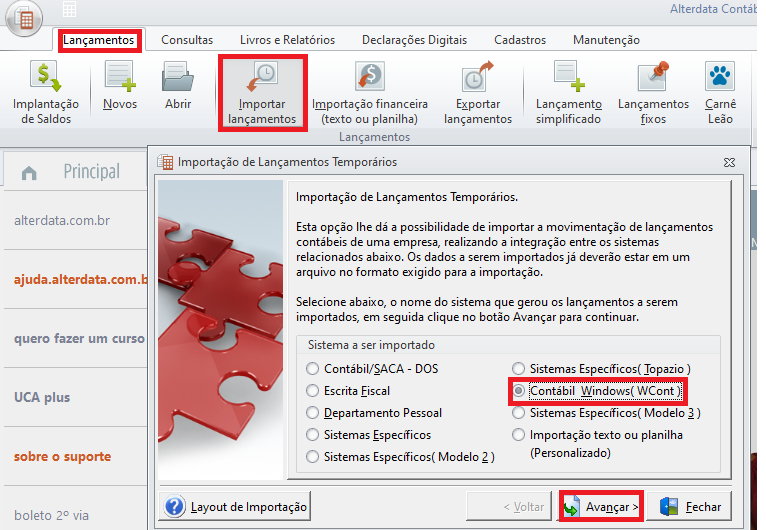Open the Carnê Leão paw icon
The image size is (766, 530).
click(720, 93)
